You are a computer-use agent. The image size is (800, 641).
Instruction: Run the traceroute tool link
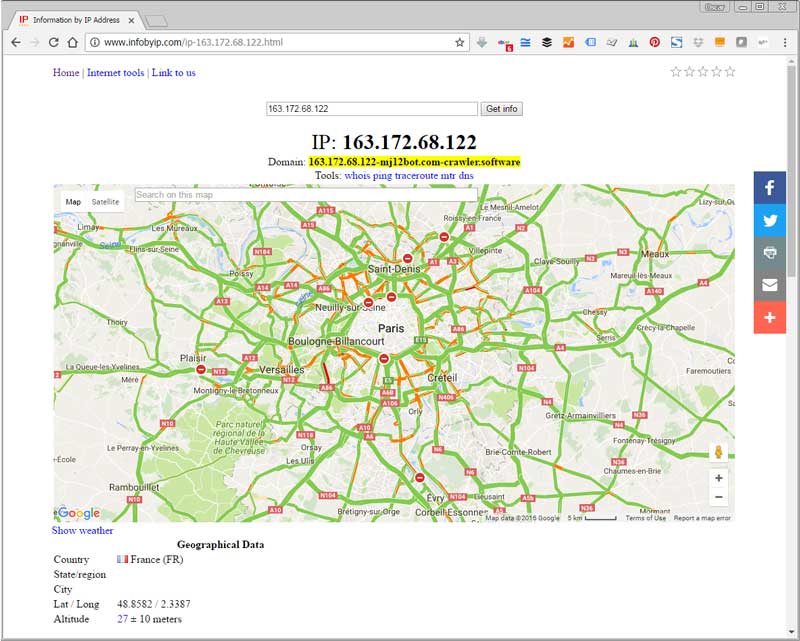tap(416, 176)
